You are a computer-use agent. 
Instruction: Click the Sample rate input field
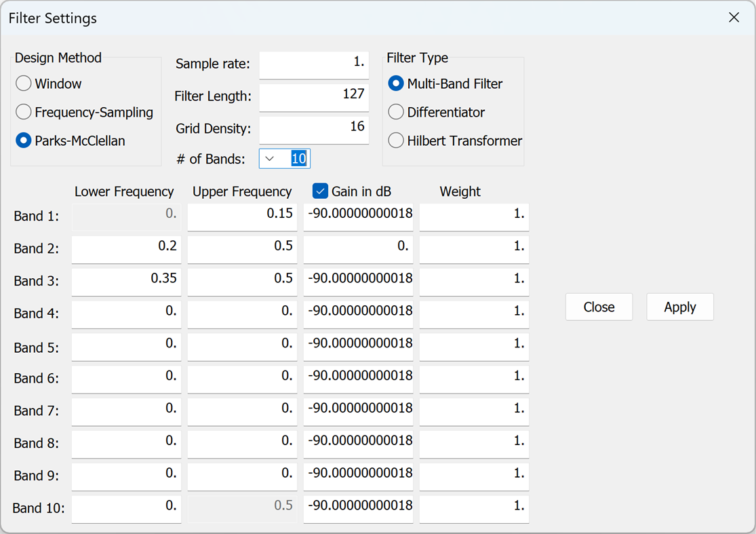(x=314, y=64)
